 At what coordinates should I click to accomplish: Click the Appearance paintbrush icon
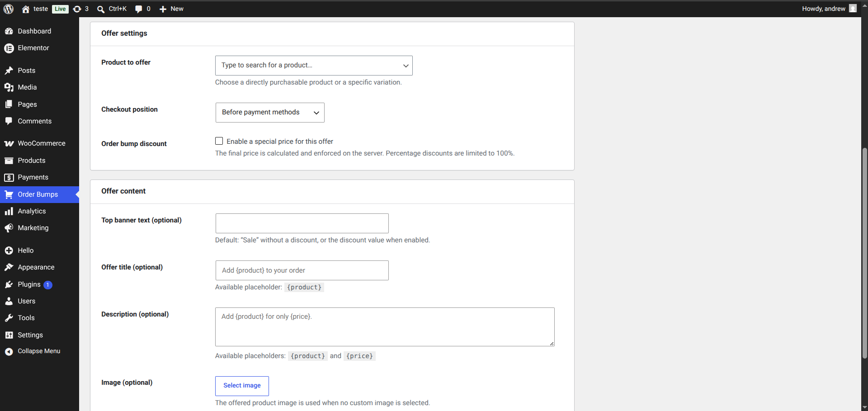(x=9, y=267)
